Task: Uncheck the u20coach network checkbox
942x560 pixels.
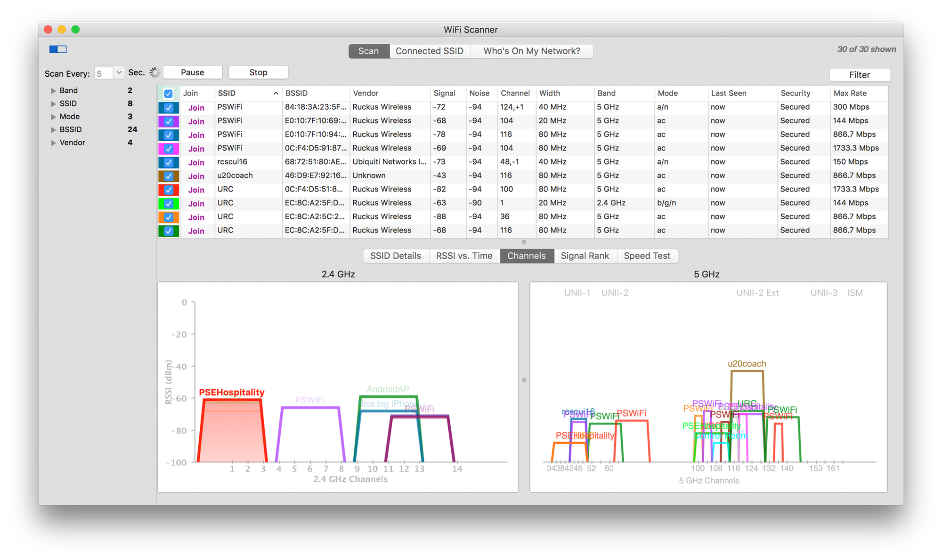Action: point(168,176)
